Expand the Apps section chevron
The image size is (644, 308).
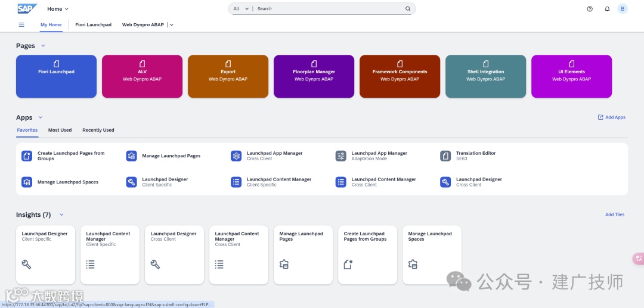[x=41, y=117]
